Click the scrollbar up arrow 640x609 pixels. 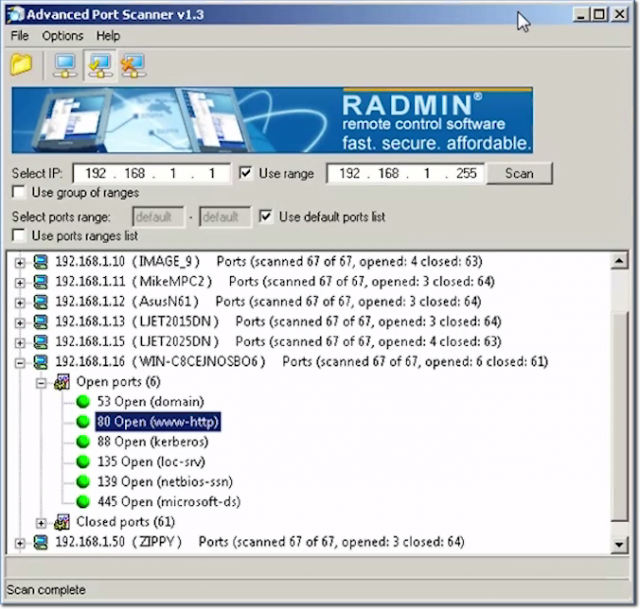click(x=619, y=261)
